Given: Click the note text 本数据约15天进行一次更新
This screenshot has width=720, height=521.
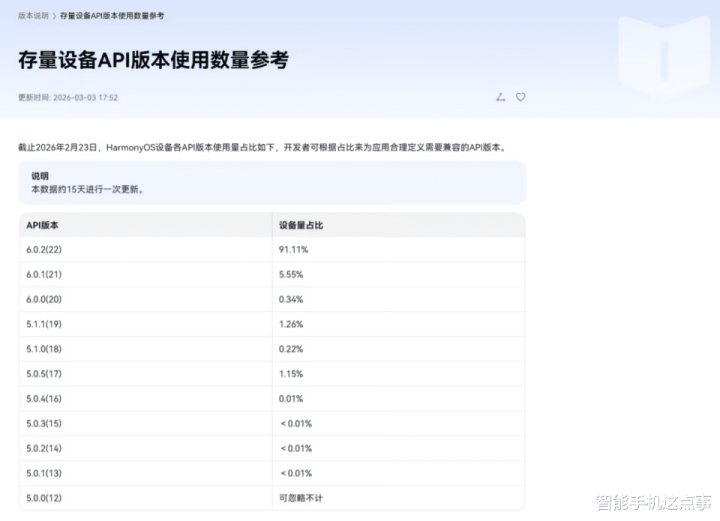Looking at the screenshot, I should pos(87,189).
